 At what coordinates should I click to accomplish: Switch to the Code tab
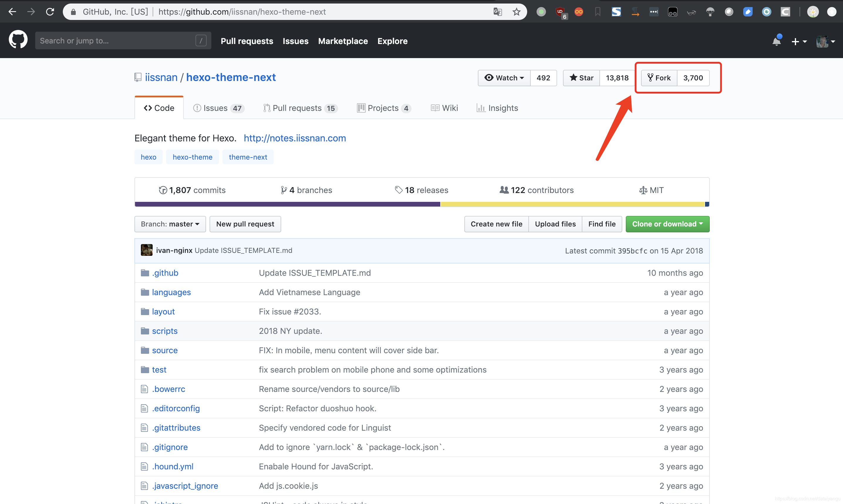159,108
